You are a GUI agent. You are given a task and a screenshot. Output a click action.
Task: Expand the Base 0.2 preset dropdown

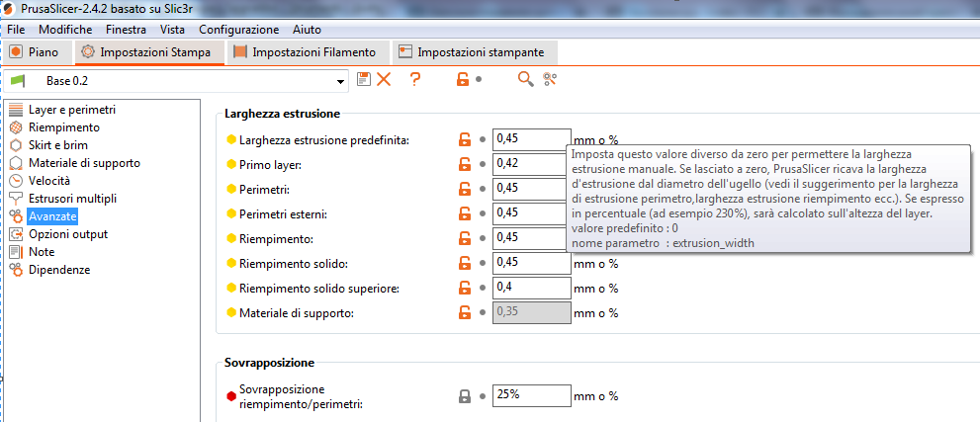340,81
